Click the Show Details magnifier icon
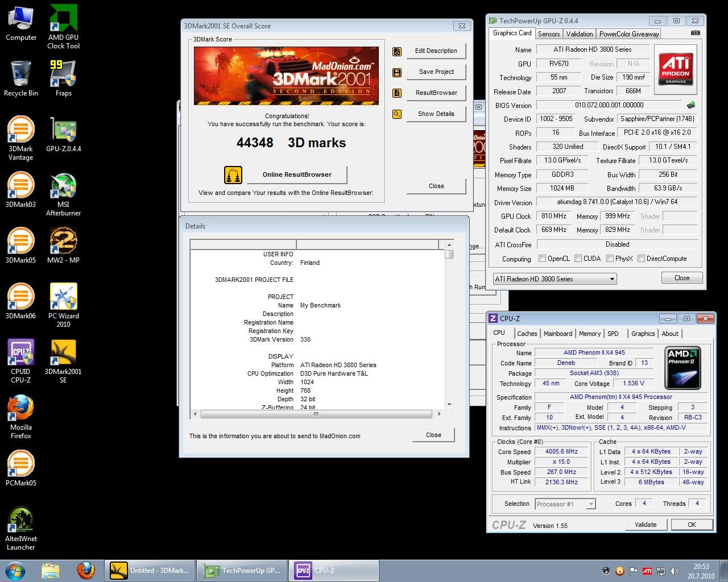 tap(397, 114)
